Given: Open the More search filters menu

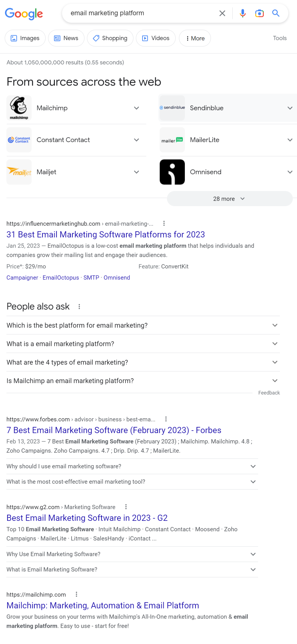Looking at the screenshot, I should point(195,38).
